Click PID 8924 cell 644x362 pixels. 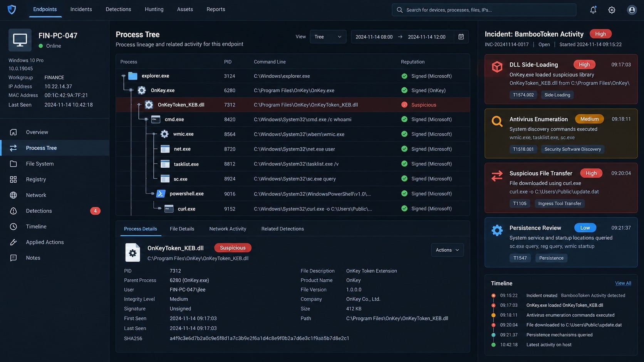230,179
